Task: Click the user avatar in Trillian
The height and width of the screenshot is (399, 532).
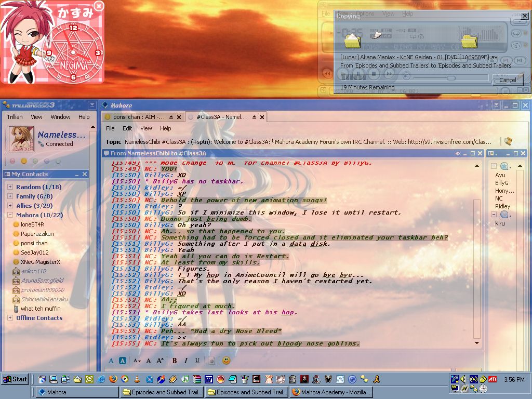Action: point(21,138)
